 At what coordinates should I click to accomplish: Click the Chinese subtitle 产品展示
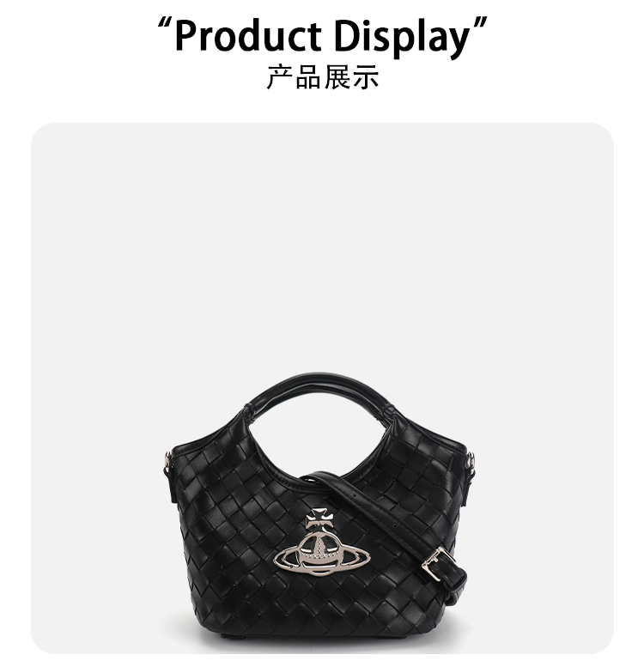click(322, 77)
